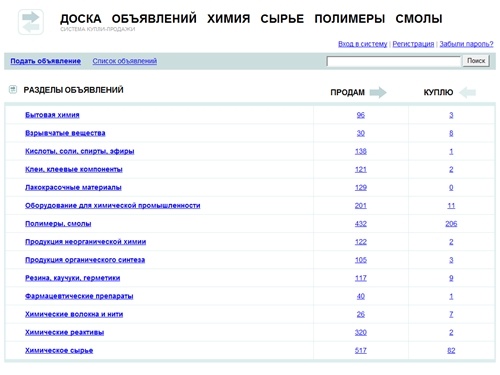Click 1 buy ad for Кислоты, соли

point(451,151)
